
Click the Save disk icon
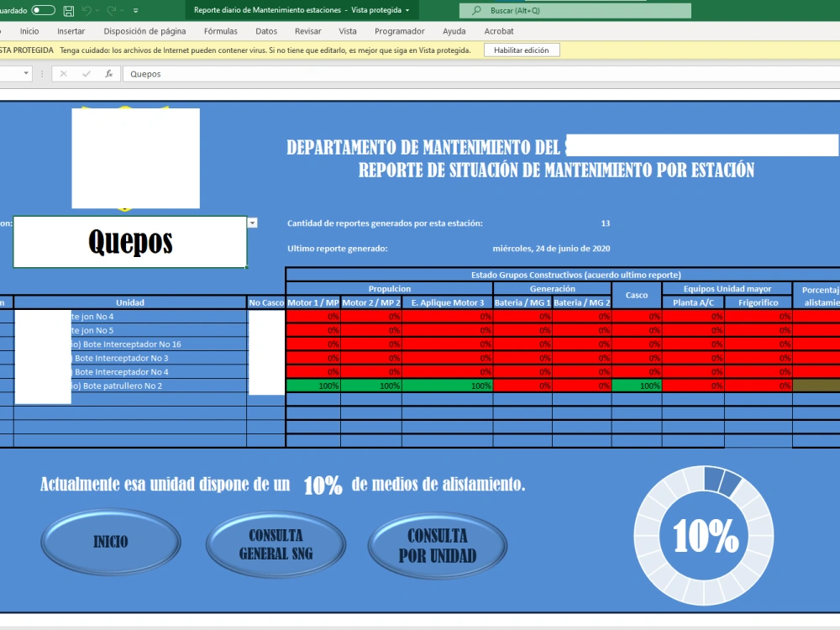click(x=69, y=10)
